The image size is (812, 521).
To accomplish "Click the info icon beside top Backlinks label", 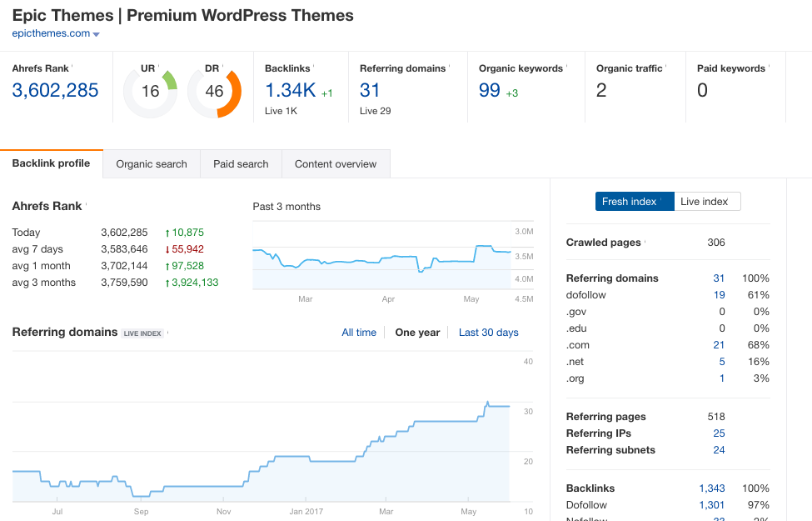I will 314,67.
